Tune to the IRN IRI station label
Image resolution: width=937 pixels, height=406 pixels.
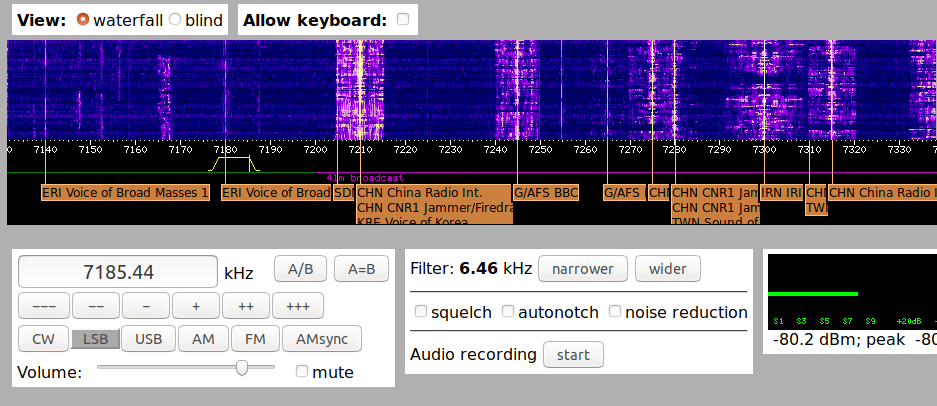(x=781, y=193)
